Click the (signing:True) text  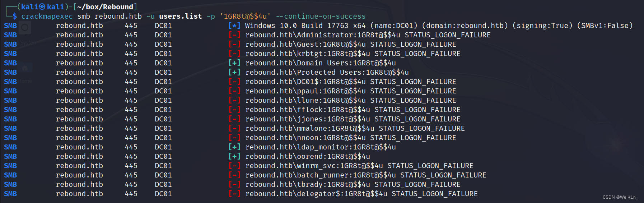click(x=542, y=26)
